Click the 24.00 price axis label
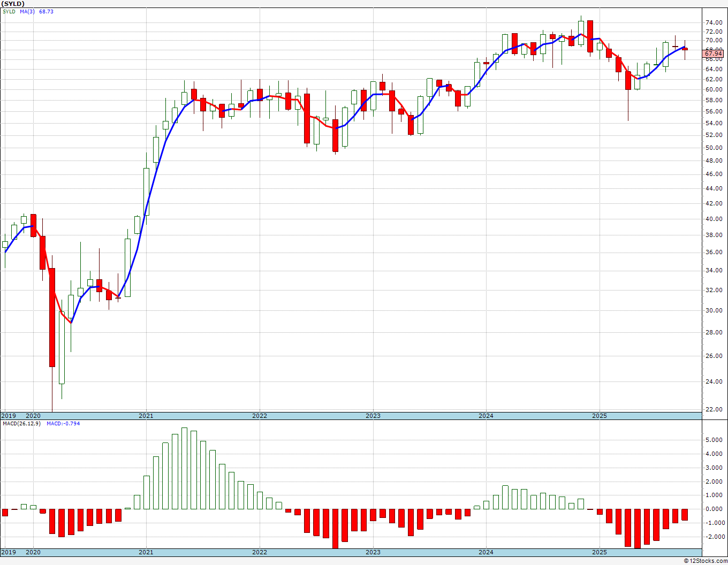The height and width of the screenshot is (565, 728). pos(714,381)
